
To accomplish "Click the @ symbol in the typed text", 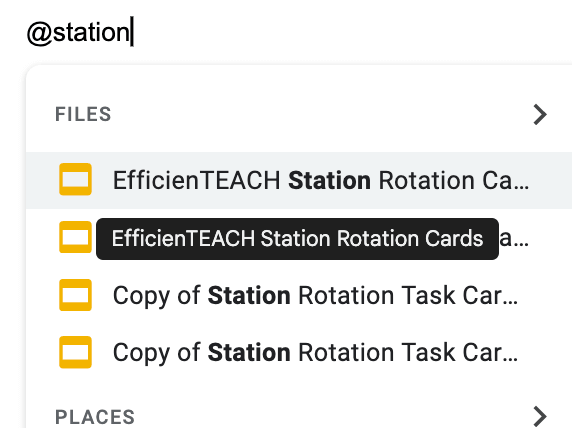I will pyautogui.click(x=40, y=34).
